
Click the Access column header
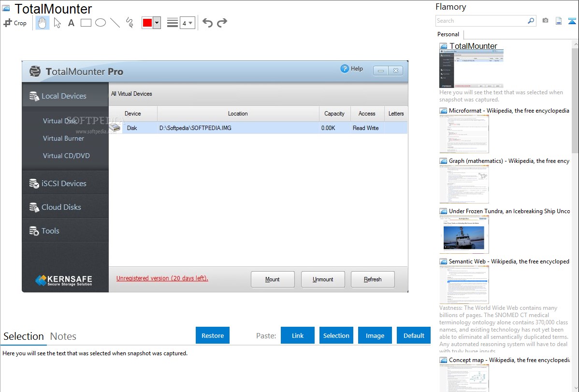[367, 114]
